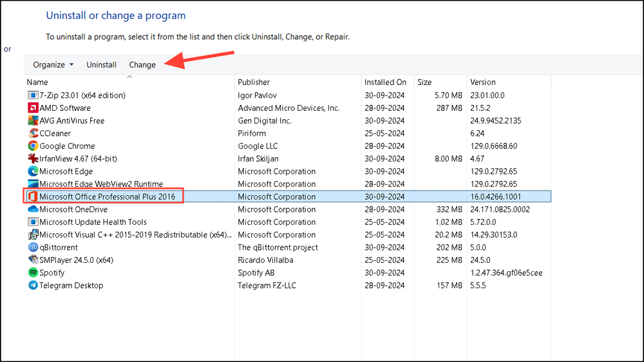The image size is (644, 362).
Task: Click version 129.0.6668.60
Action: point(494,146)
